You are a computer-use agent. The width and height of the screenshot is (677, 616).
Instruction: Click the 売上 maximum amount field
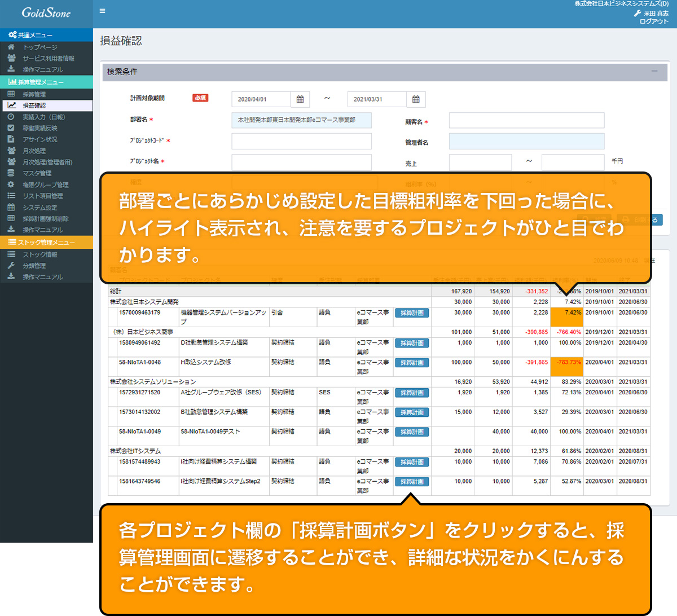tap(573, 162)
